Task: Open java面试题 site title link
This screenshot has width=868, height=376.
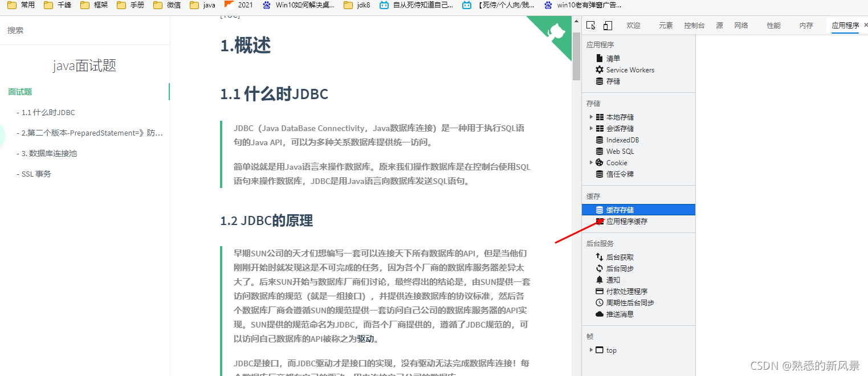Action: (84, 66)
